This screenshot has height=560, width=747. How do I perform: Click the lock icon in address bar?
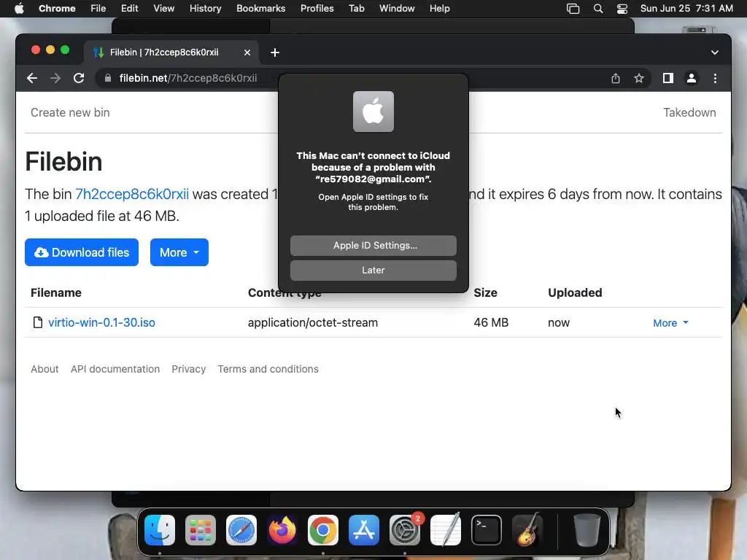[108, 78]
